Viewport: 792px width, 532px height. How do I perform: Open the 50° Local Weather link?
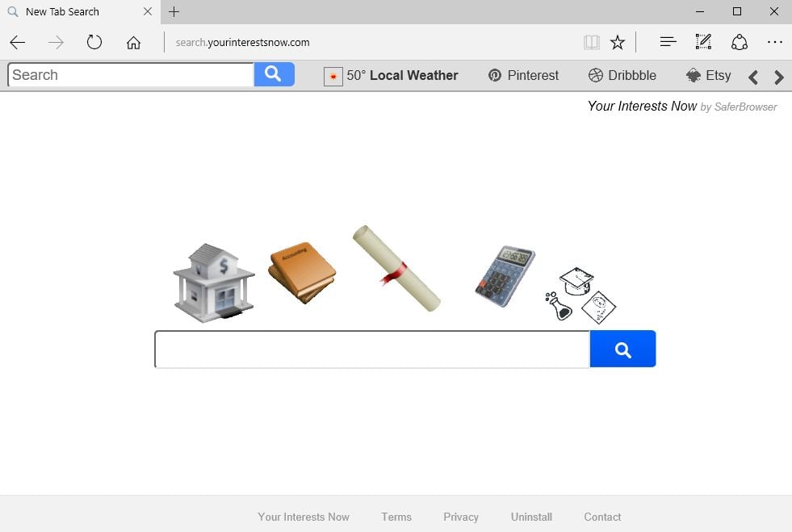(391, 76)
